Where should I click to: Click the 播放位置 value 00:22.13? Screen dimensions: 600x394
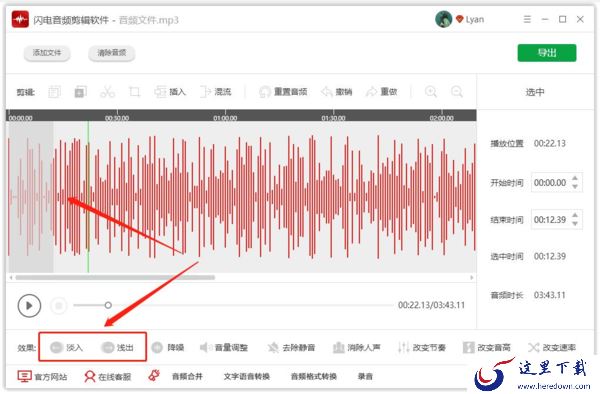pos(550,143)
